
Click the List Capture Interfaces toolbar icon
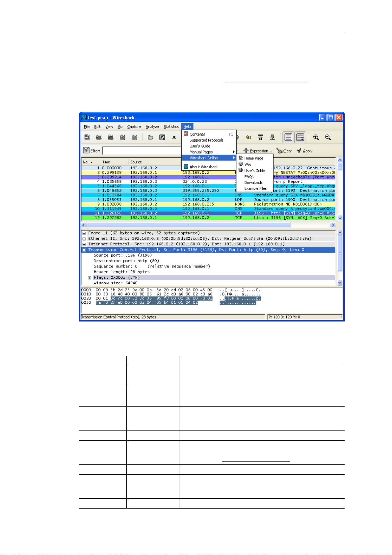click(87, 137)
